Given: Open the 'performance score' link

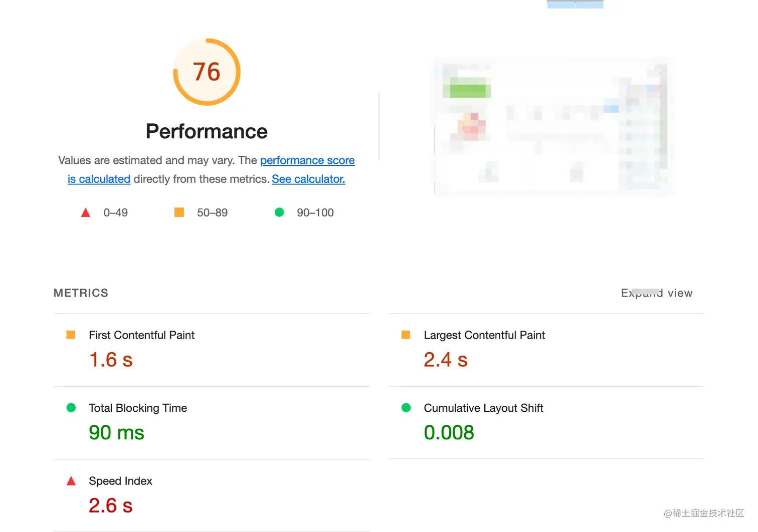Looking at the screenshot, I should 307,160.
